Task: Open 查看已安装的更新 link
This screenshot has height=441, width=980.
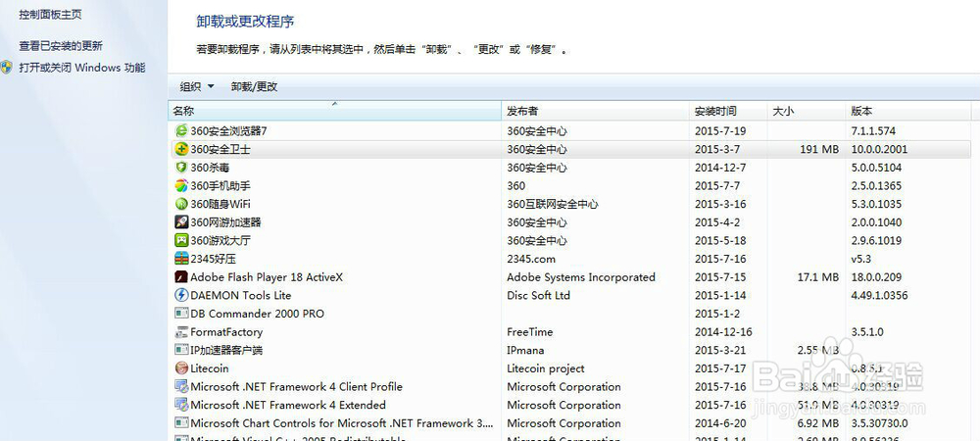Action: coord(61,46)
